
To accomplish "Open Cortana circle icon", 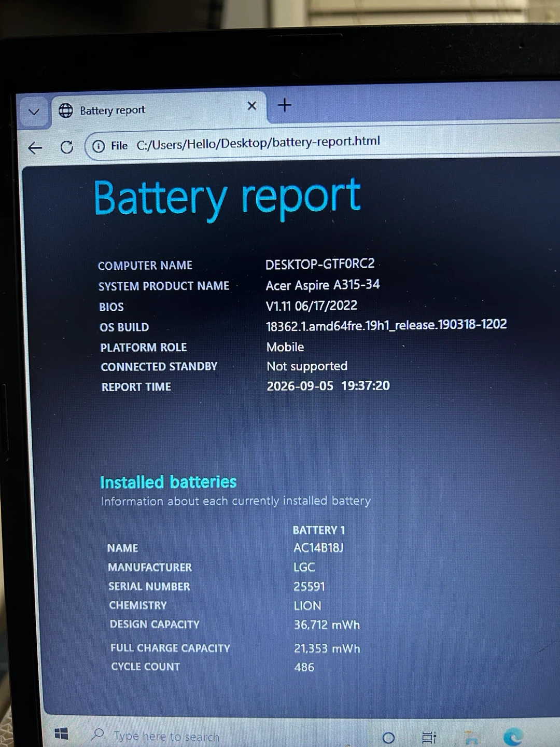I will pyautogui.click(x=388, y=737).
